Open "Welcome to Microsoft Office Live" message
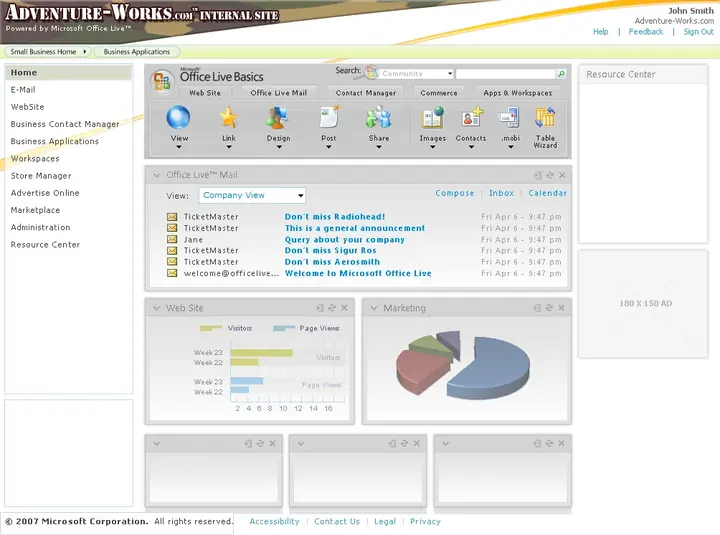 [x=358, y=273]
